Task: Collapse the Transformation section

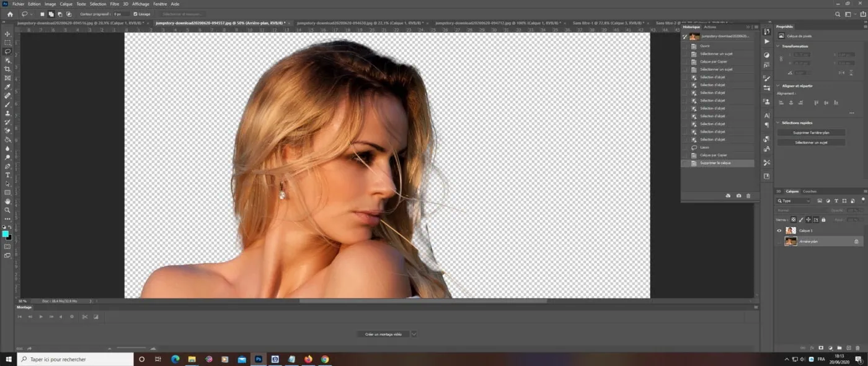Action: pos(778,46)
